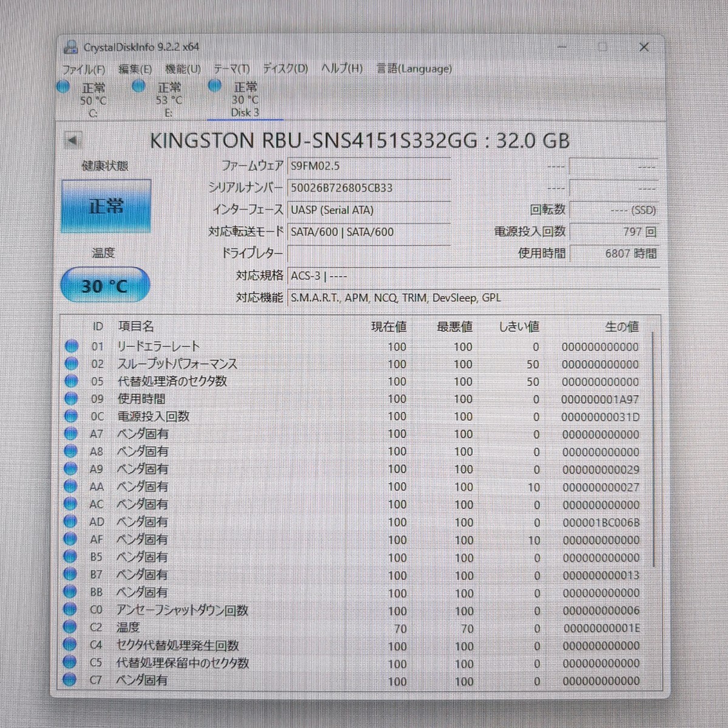Click status icon for 0C 電源投入回数
The width and height of the screenshot is (728, 728).
tap(72, 416)
